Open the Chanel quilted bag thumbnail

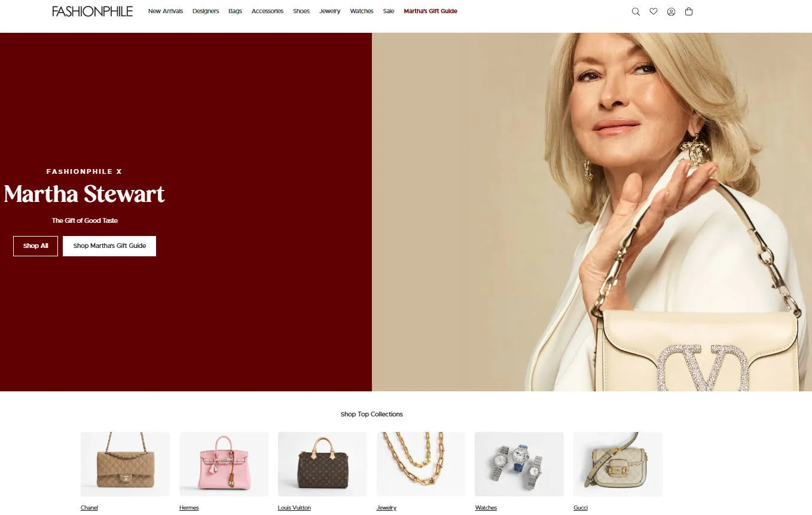(125, 464)
